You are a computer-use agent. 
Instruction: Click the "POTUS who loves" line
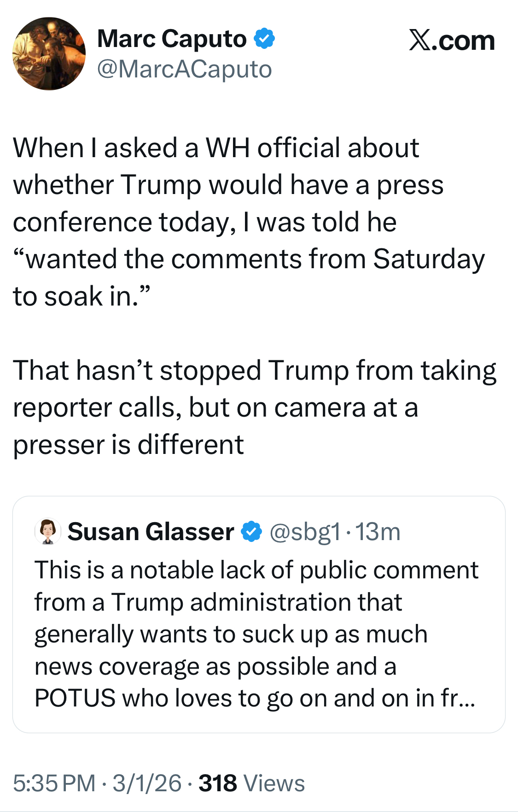coord(147,699)
